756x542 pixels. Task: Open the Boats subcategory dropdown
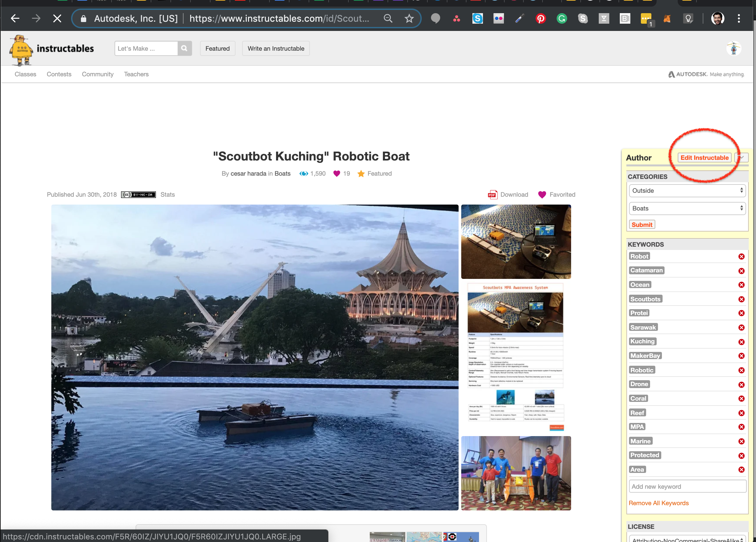pos(687,208)
